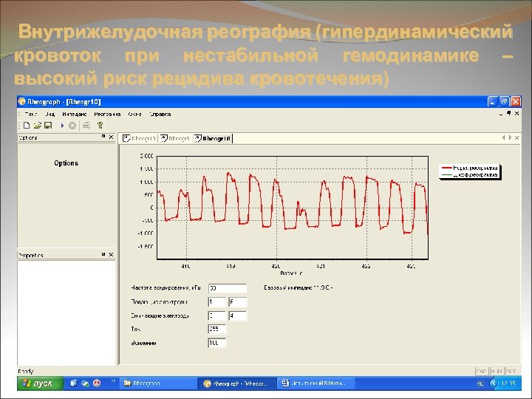Image resolution: width=532 pixels, height=399 pixels.
Task: Open the Справка menu
Action: coord(160,115)
